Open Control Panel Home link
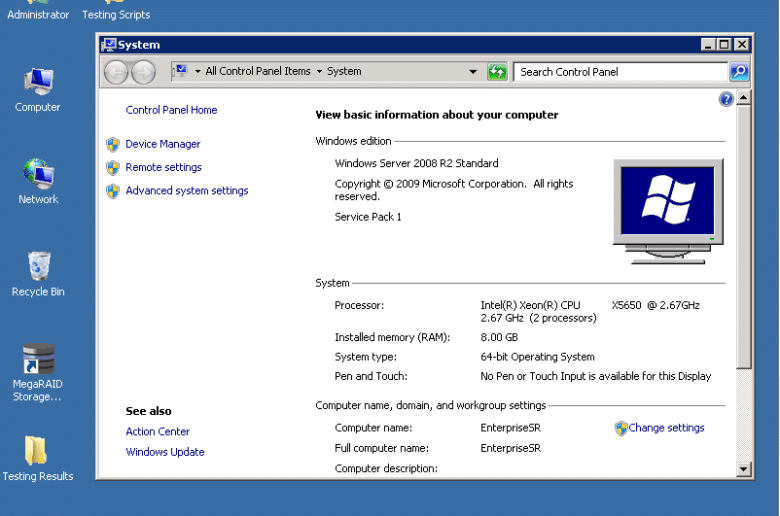The height and width of the screenshot is (516, 780). click(171, 110)
